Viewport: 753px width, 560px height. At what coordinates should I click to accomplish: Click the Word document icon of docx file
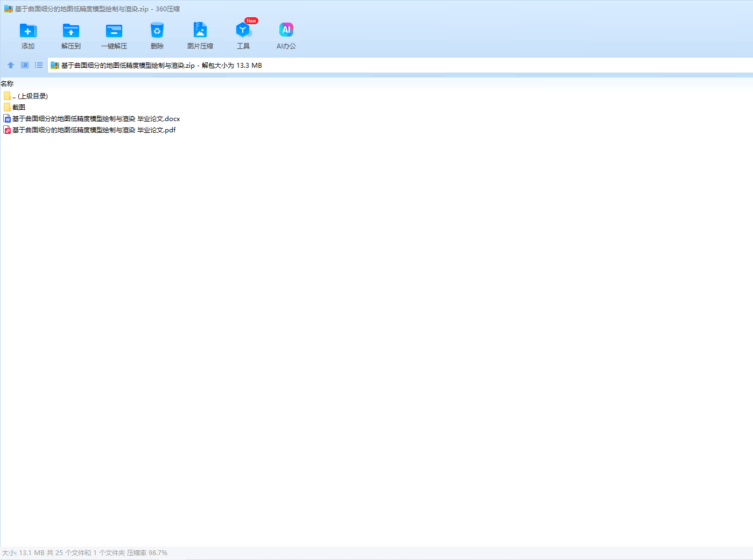point(7,118)
